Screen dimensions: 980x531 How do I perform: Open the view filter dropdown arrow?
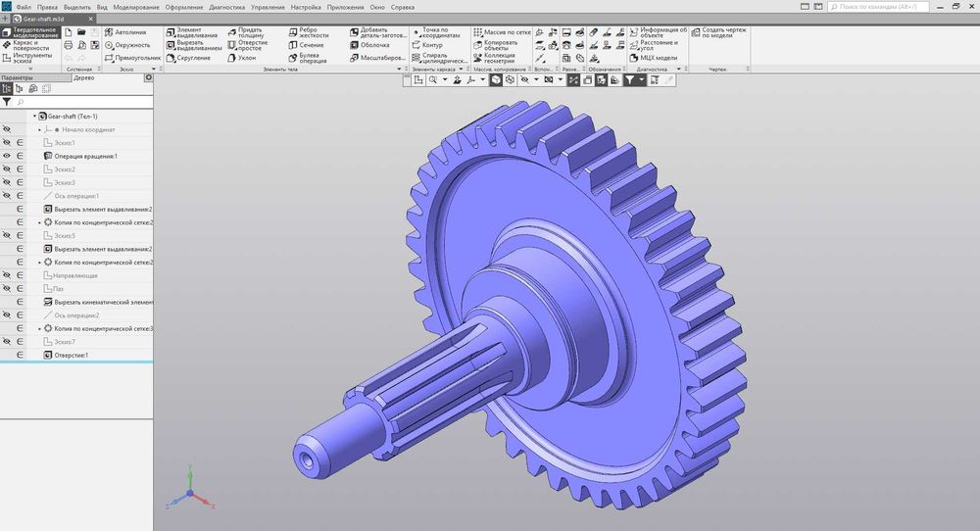click(641, 80)
